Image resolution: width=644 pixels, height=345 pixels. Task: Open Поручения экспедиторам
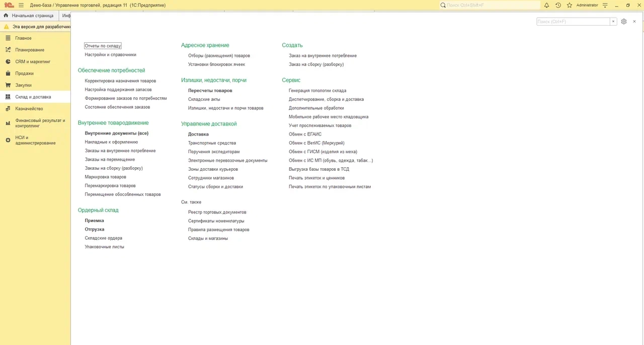[x=214, y=152]
